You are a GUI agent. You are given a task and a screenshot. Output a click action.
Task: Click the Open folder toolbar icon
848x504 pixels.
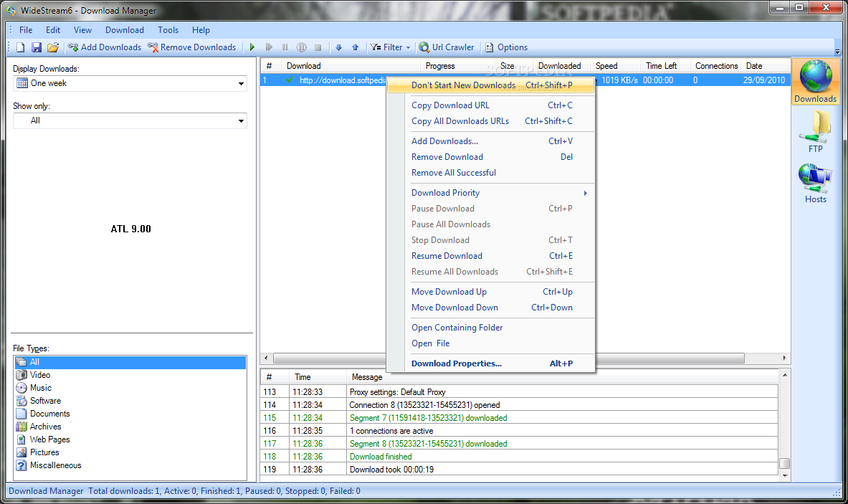pos(52,47)
